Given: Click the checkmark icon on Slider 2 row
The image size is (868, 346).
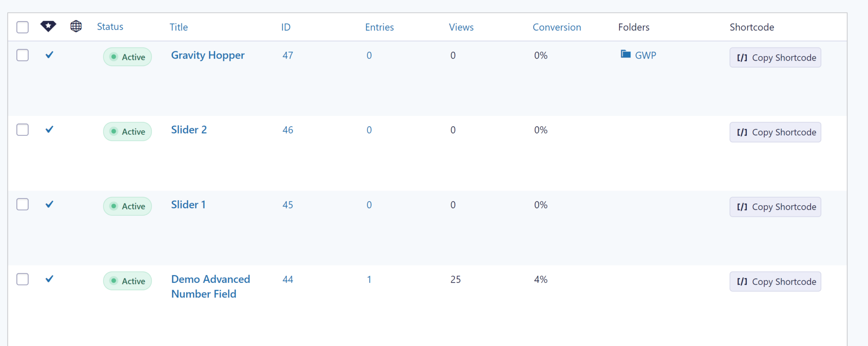Looking at the screenshot, I should coord(49,129).
